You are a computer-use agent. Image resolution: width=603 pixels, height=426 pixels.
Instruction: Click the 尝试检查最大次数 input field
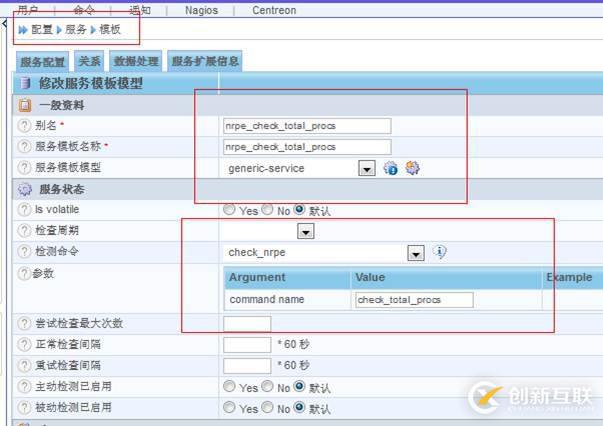(x=247, y=324)
